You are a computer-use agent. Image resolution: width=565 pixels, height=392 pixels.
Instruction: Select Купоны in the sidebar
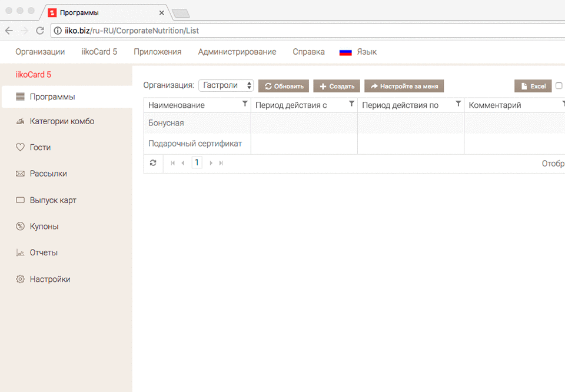[44, 227]
